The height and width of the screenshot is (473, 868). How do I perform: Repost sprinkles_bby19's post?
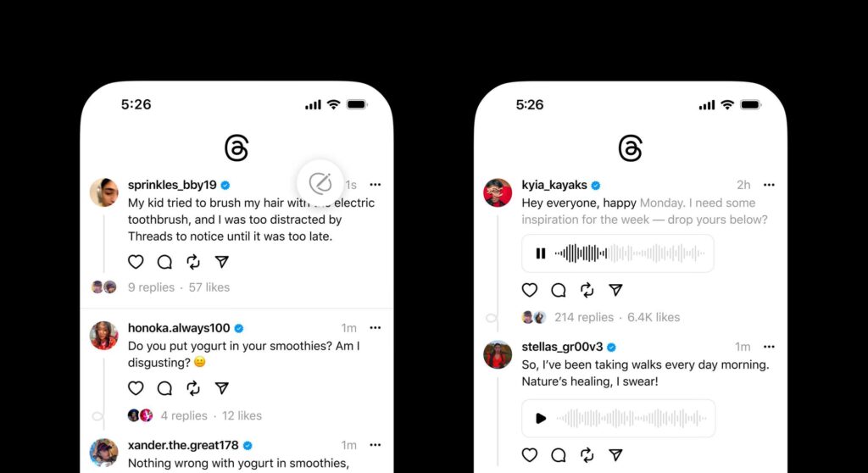[193, 262]
